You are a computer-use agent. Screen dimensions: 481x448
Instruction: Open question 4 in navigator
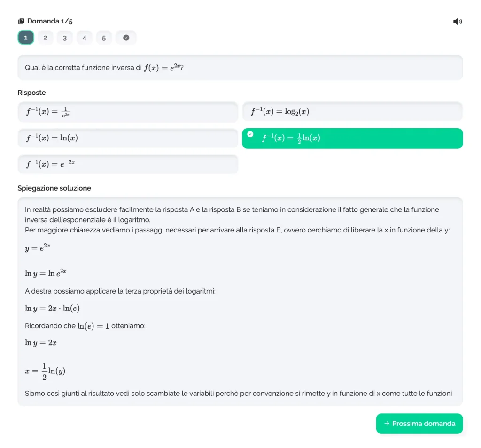pyautogui.click(x=85, y=38)
